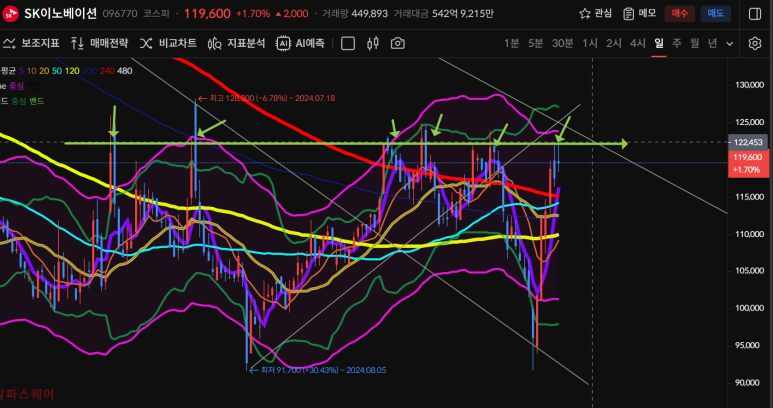This screenshot has height=408, width=773.
Task: Click the blue 매도 sell button
Action: tap(716, 14)
